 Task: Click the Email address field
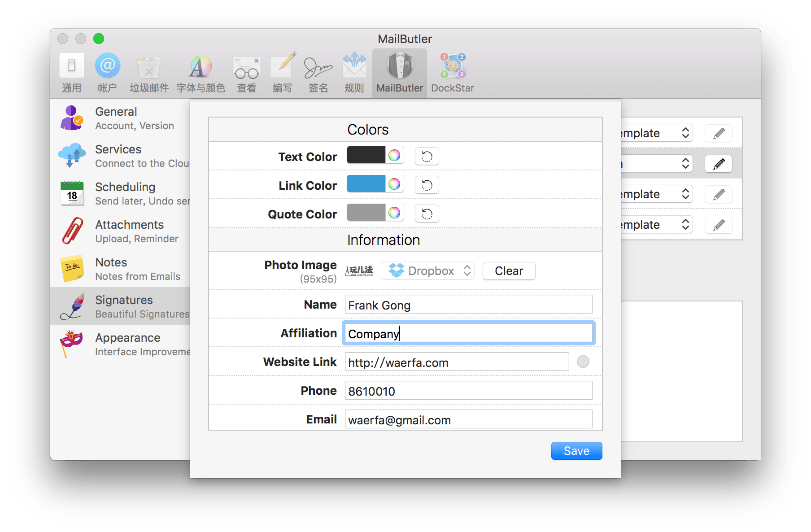click(468, 419)
